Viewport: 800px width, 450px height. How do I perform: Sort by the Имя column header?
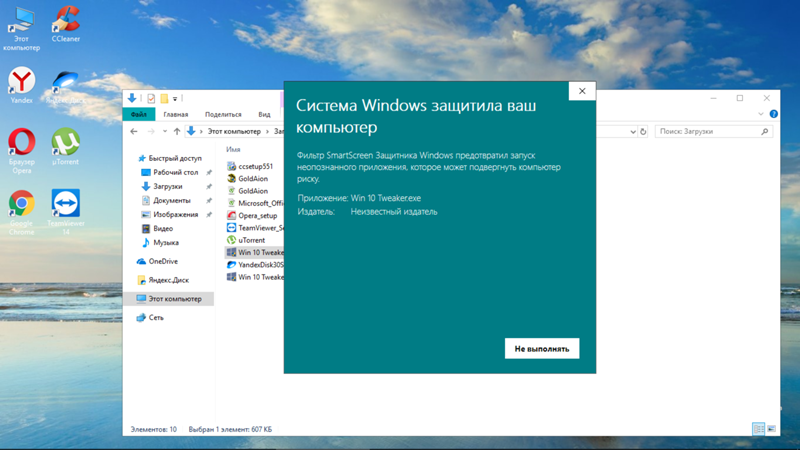233,149
